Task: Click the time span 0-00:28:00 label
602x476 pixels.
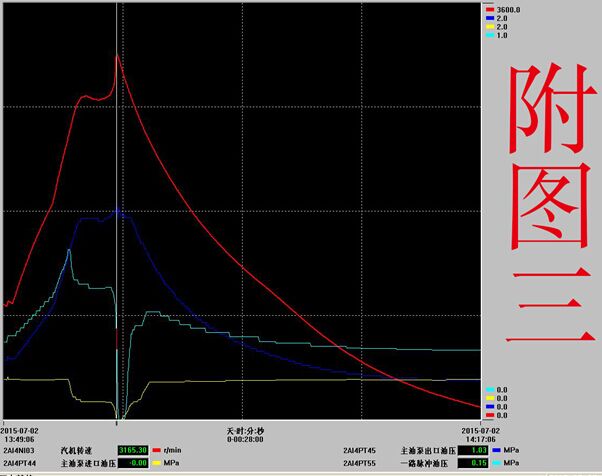Action: pos(245,437)
